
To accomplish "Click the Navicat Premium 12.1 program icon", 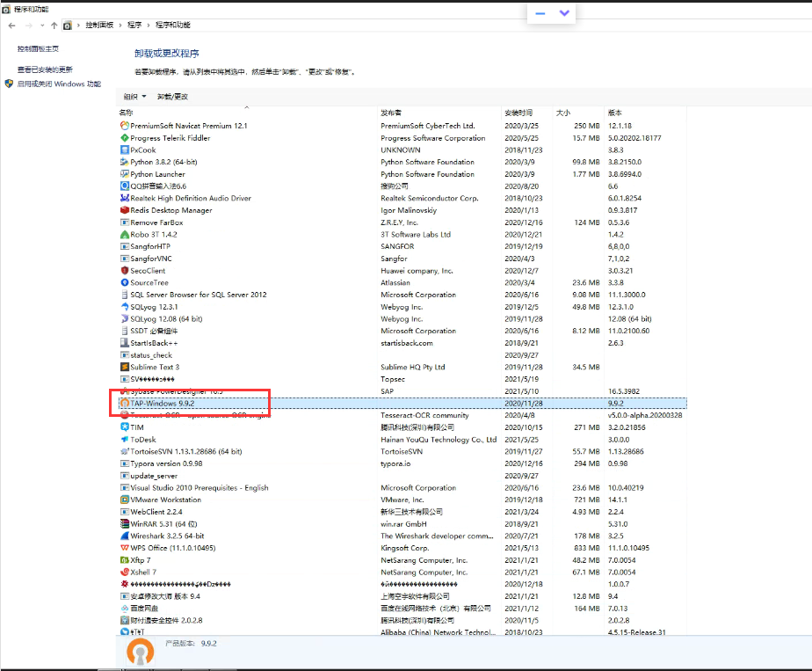I will coord(124,126).
